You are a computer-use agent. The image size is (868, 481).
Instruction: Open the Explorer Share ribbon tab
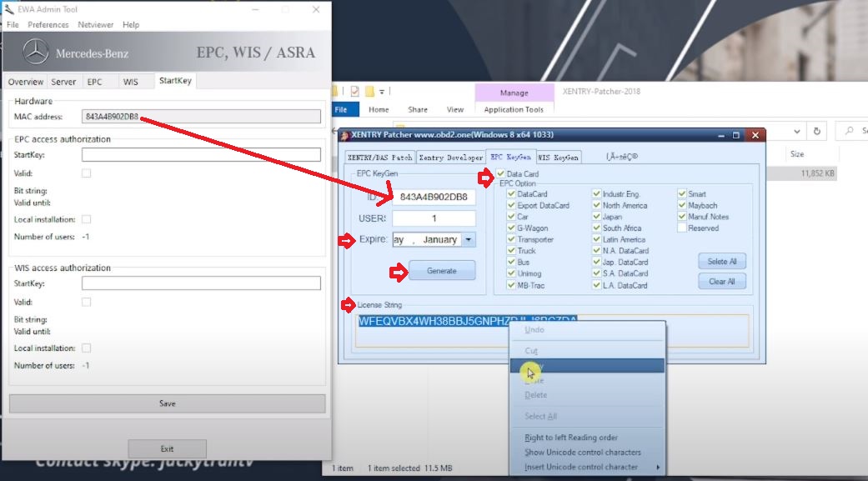pyautogui.click(x=418, y=109)
